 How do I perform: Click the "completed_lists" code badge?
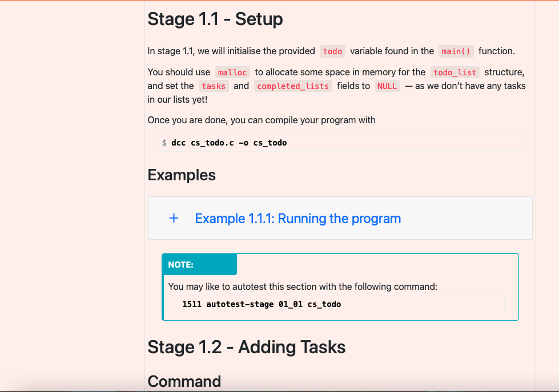coord(292,86)
